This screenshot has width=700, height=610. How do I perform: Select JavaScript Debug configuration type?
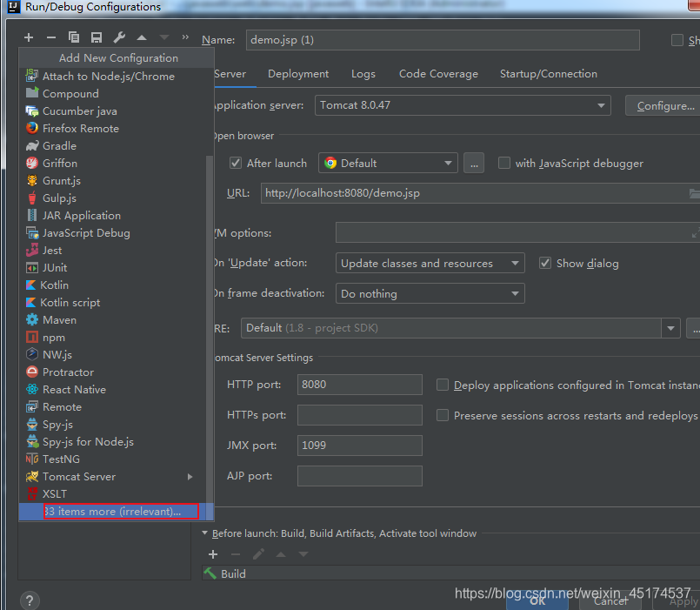point(86,233)
